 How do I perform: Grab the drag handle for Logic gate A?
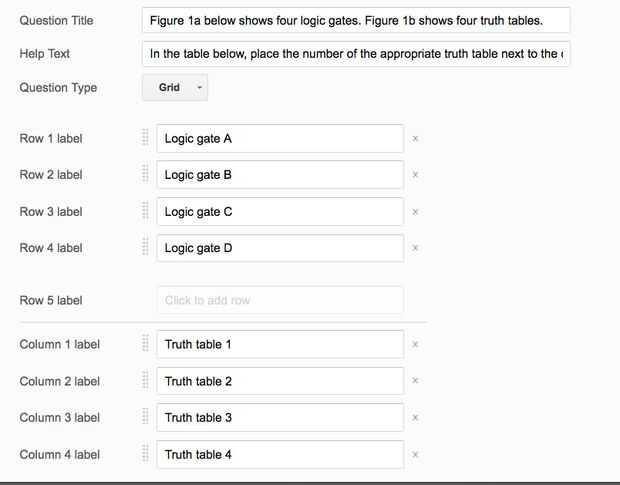click(146, 139)
